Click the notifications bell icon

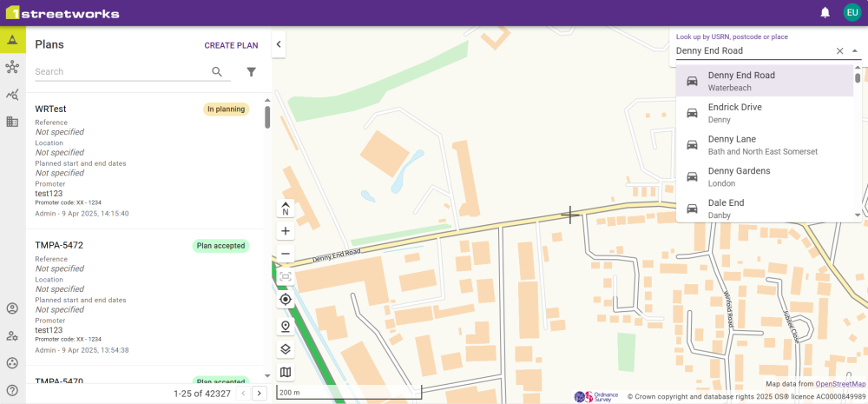pyautogui.click(x=825, y=13)
